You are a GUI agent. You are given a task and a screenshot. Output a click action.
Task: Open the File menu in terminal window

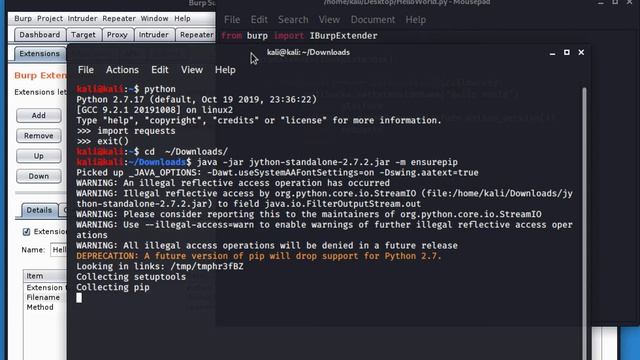(86, 70)
